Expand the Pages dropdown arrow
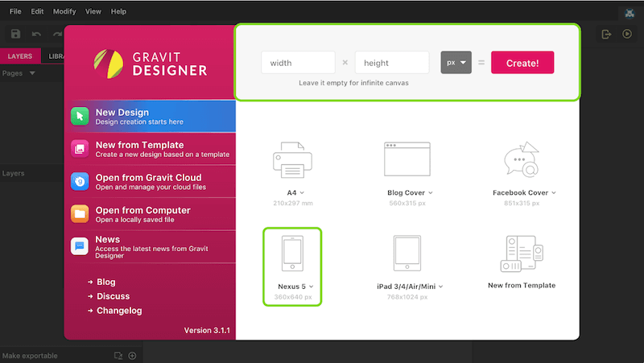644x363 pixels. [x=32, y=73]
